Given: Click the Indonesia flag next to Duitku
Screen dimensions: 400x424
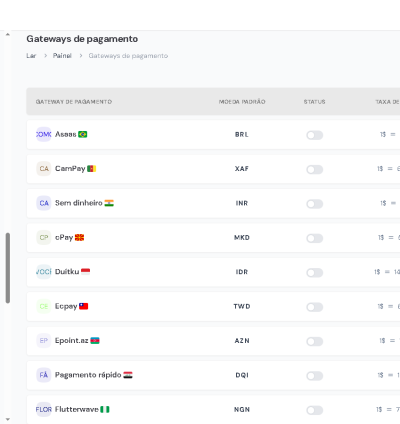Looking at the screenshot, I should 86,272.
